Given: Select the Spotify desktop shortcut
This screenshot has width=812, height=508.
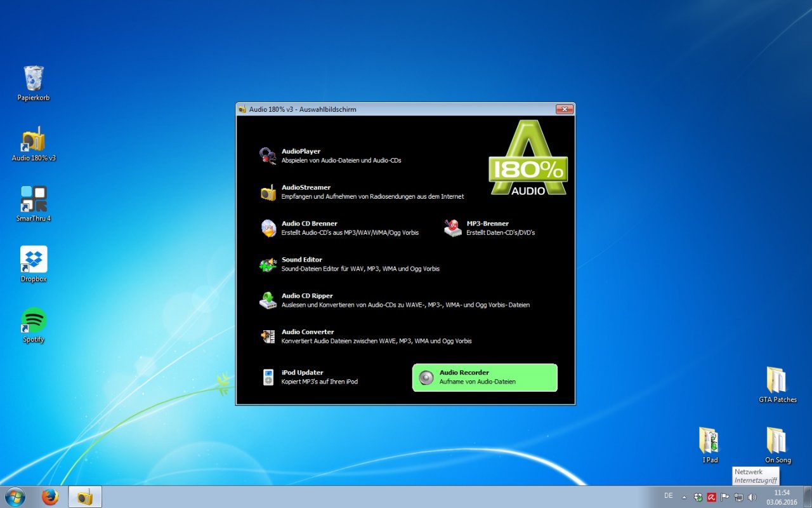Looking at the screenshot, I should (x=34, y=325).
